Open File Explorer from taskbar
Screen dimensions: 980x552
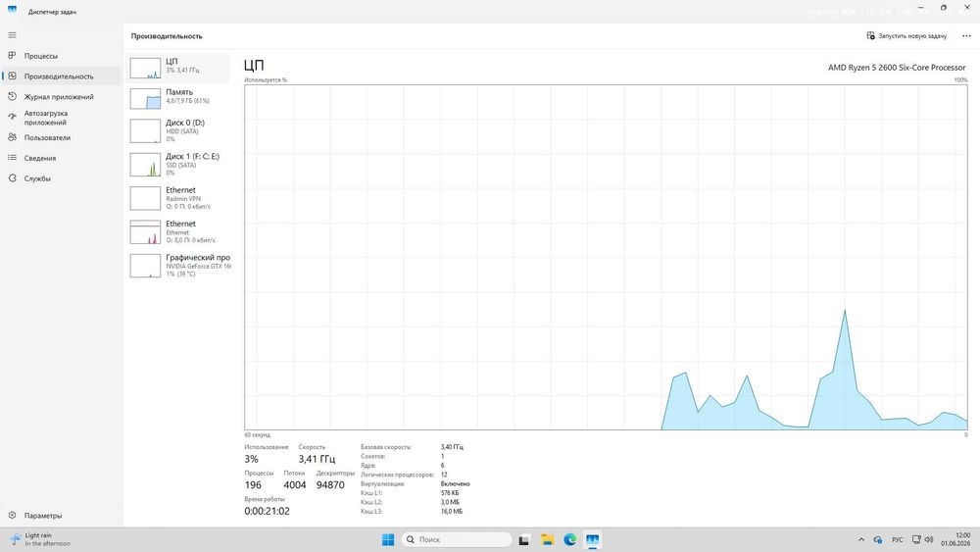pyautogui.click(x=548, y=539)
